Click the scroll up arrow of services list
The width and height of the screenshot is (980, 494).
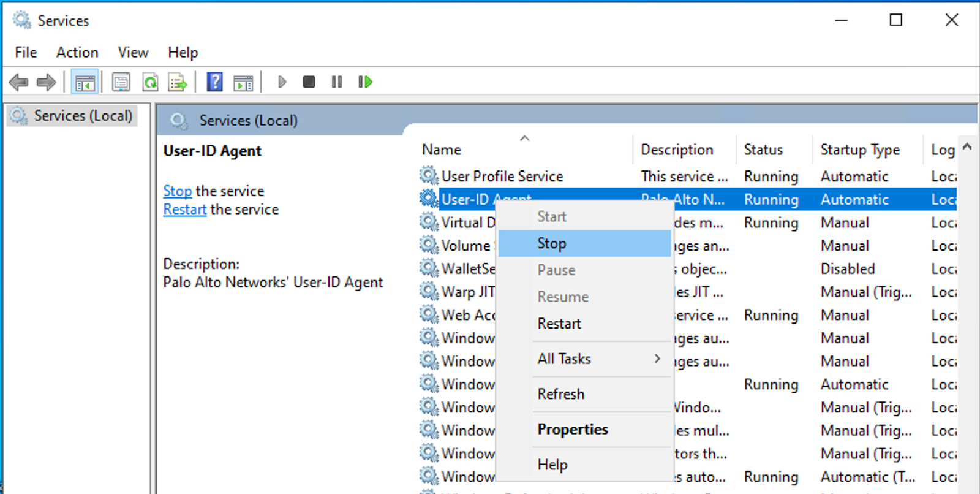967,146
